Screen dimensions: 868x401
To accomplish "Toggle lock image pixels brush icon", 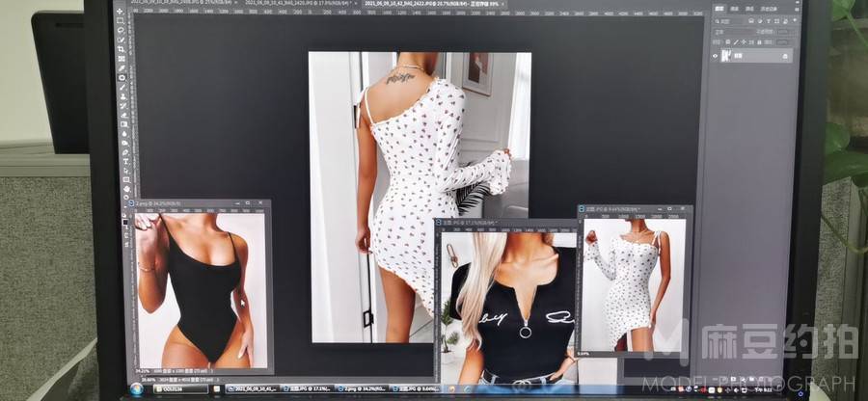I will click(x=736, y=42).
